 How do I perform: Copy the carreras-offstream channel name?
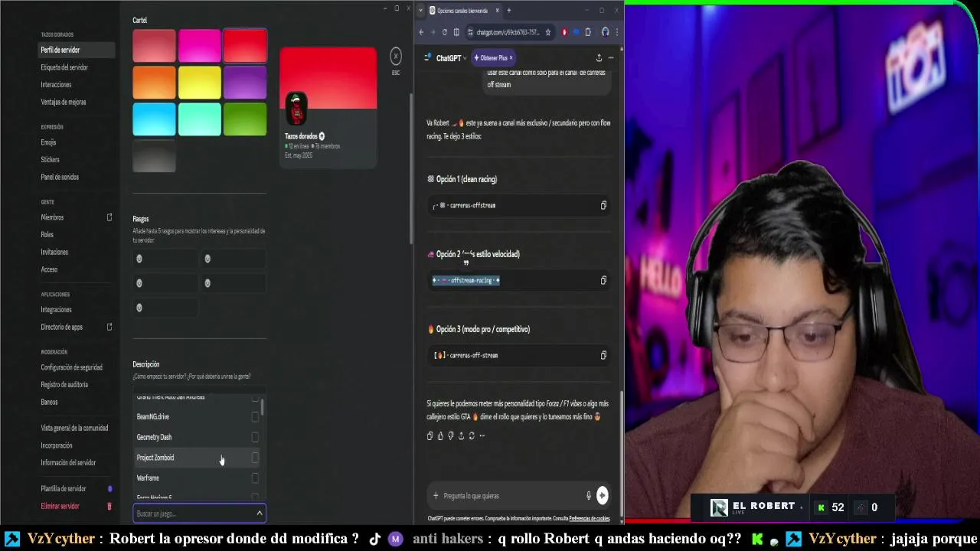(603, 205)
